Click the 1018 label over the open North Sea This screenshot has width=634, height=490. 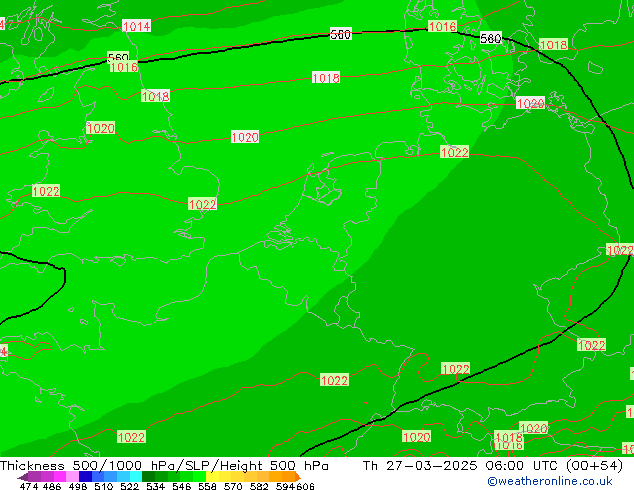(x=326, y=78)
